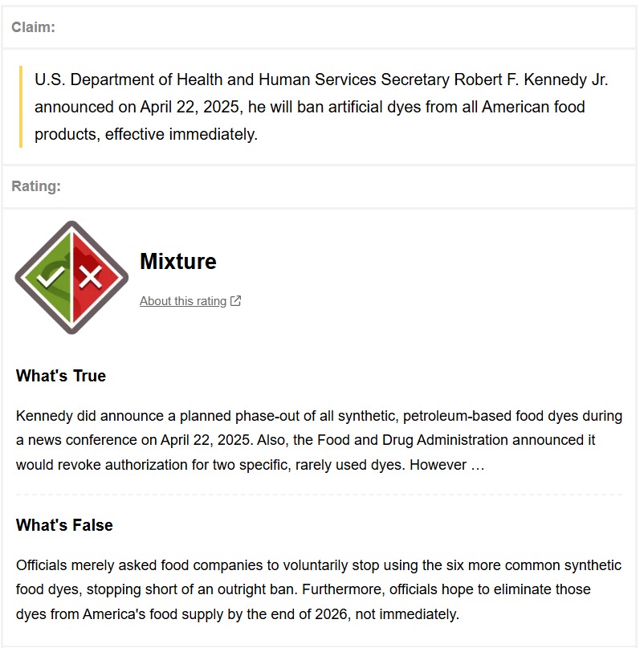Click the paragraph about the planned phase-out

[x=319, y=440]
